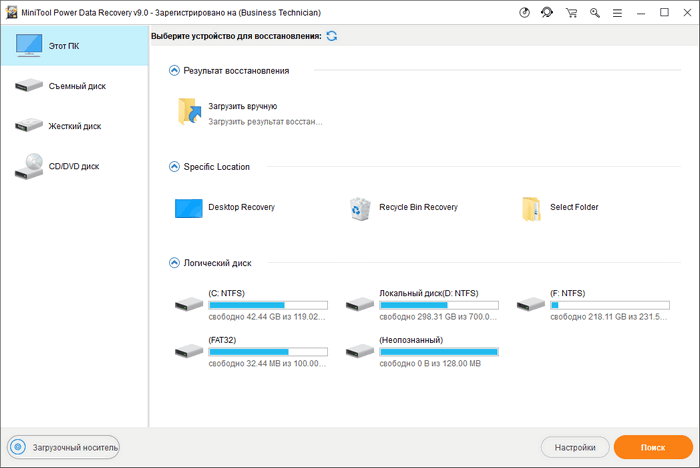The image size is (700, 468).
Task: Click the C: NTFS usage bar
Action: 268,305
